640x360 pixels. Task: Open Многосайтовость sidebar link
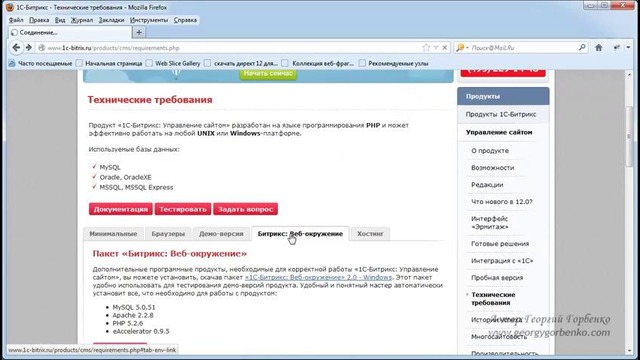(x=499, y=337)
